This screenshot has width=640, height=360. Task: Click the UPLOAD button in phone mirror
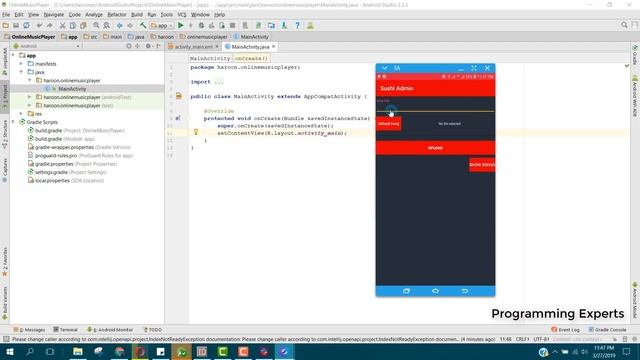point(435,148)
